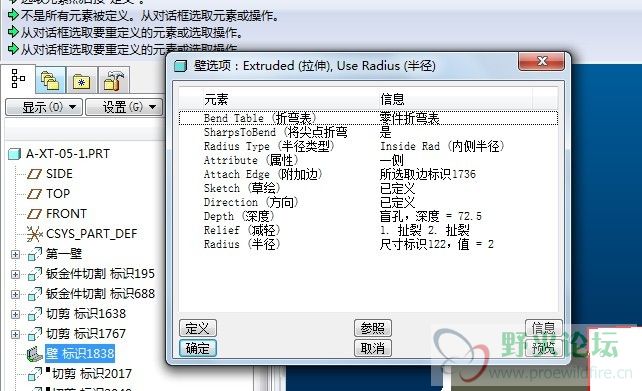Screen dimensions: 642x391
Task: Switch to the layer tree tab
Action: pos(50,80)
